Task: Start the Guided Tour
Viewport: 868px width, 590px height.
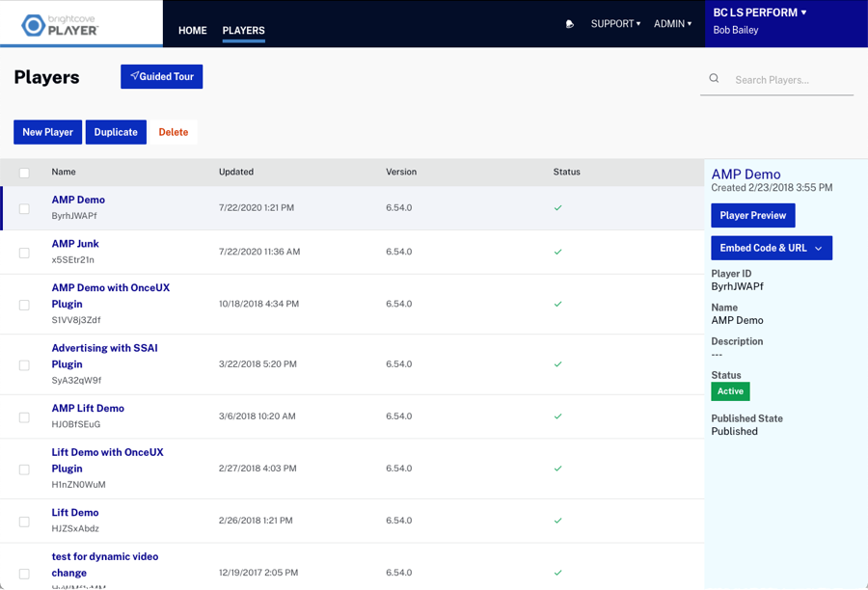Action: point(161,77)
